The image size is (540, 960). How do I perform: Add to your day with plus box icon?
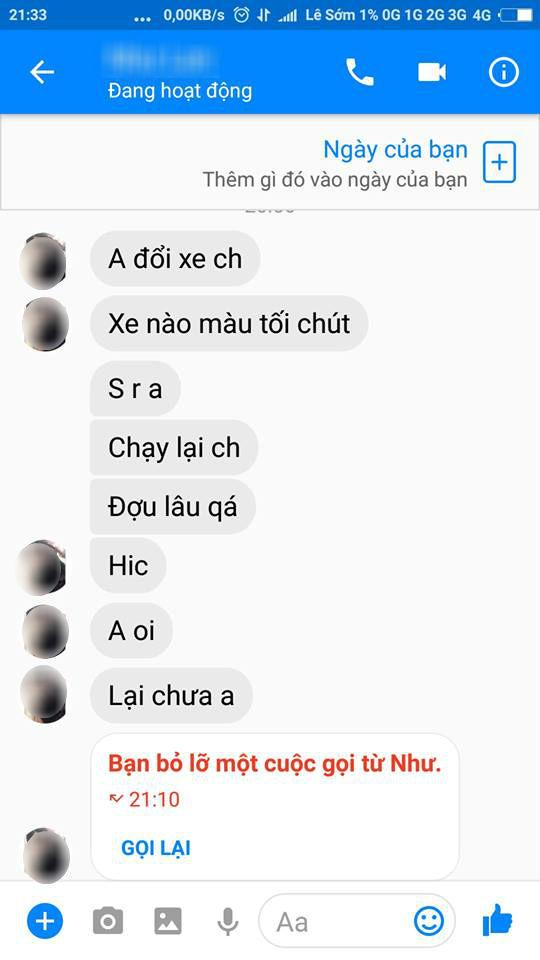tap(500, 162)
